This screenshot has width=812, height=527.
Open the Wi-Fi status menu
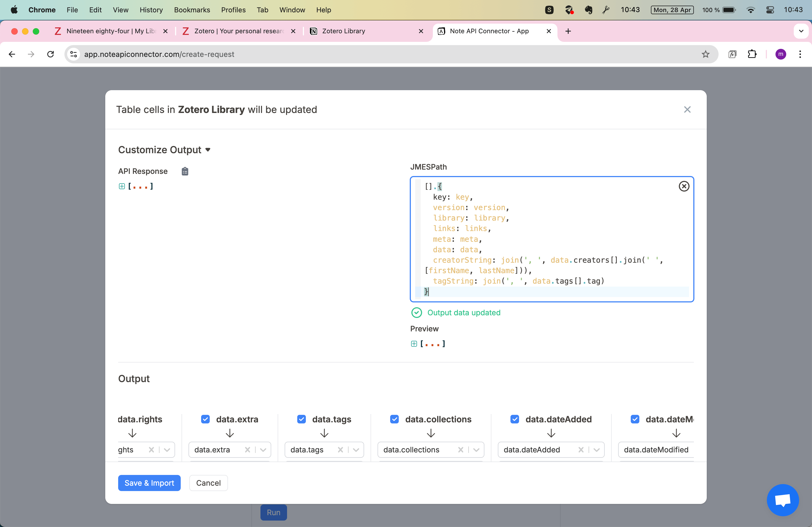pyautogui.click(x=750, y=10)
